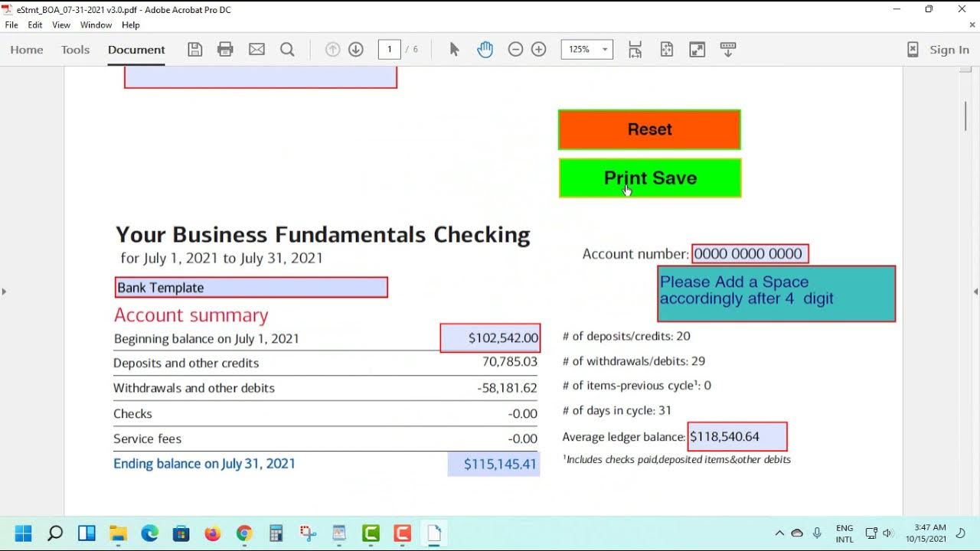This screenshot has height=551, width=980.
Task: Open the Find text magnifier icon
Action: [287, 50]
